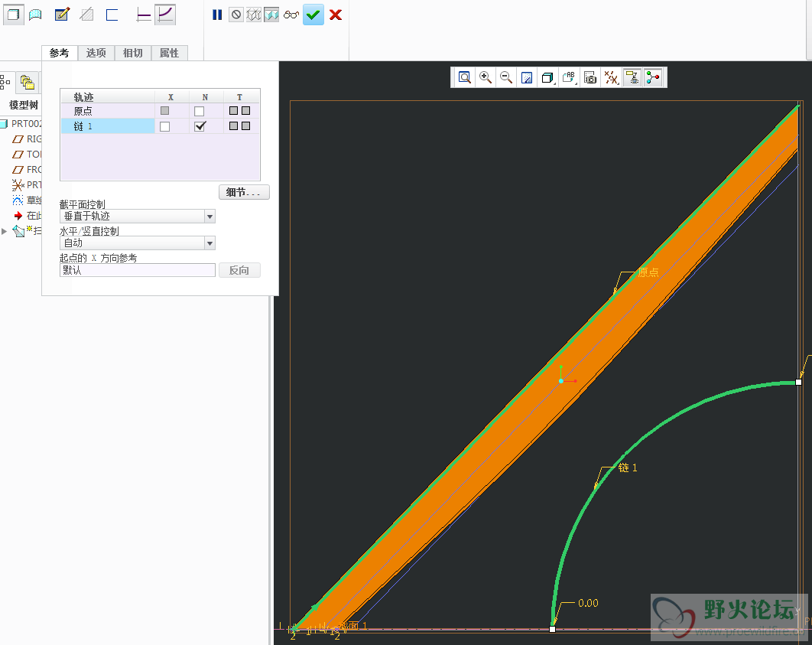This screenshot has height=645, width=812.
Task: Select the sweep as surface icon
Action: (34, 15)
